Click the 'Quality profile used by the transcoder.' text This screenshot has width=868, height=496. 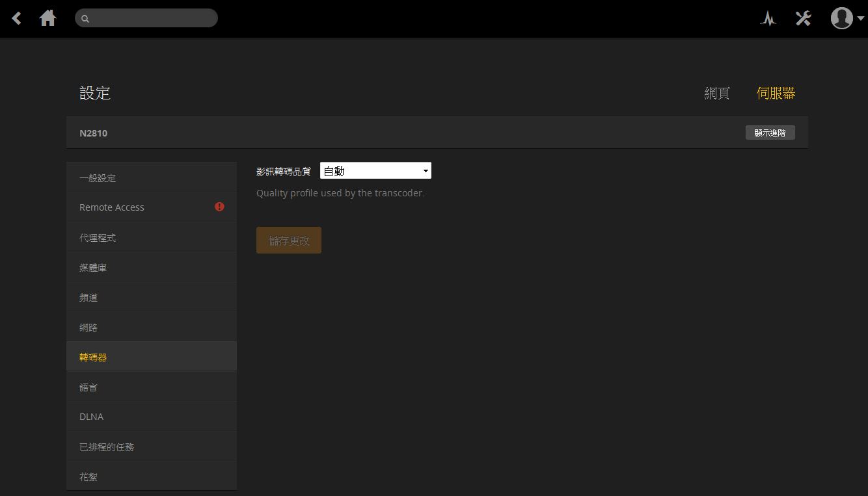(x=340, y=193)
